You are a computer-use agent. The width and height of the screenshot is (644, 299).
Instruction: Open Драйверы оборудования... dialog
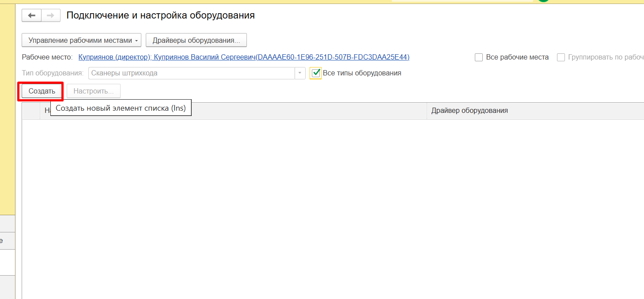click(x=196, y=40)
